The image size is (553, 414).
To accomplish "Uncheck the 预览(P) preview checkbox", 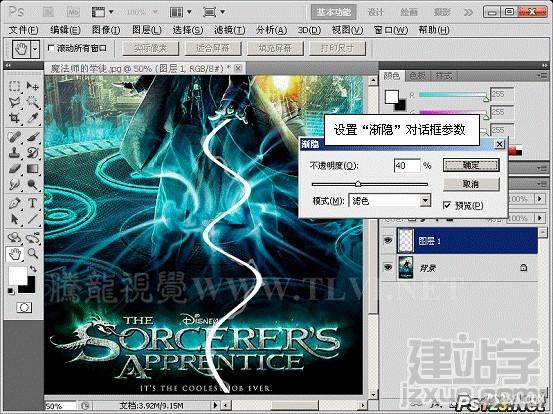I will pyautogui.click(x=447, y=205).
